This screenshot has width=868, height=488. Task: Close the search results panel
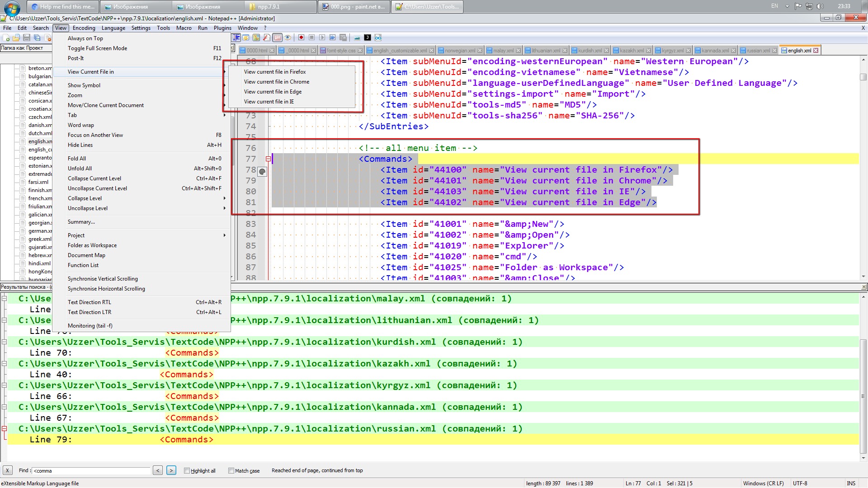pyautogui.click(x=864, y=287)
